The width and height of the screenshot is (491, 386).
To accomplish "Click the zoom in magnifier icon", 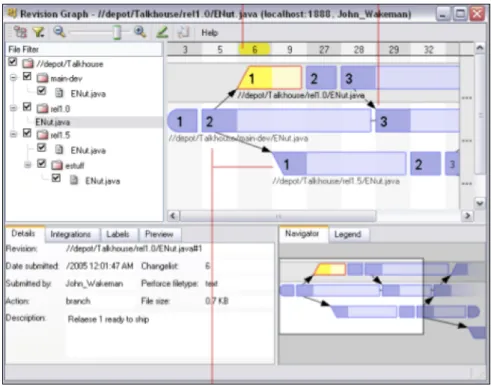I will point(140,32).
